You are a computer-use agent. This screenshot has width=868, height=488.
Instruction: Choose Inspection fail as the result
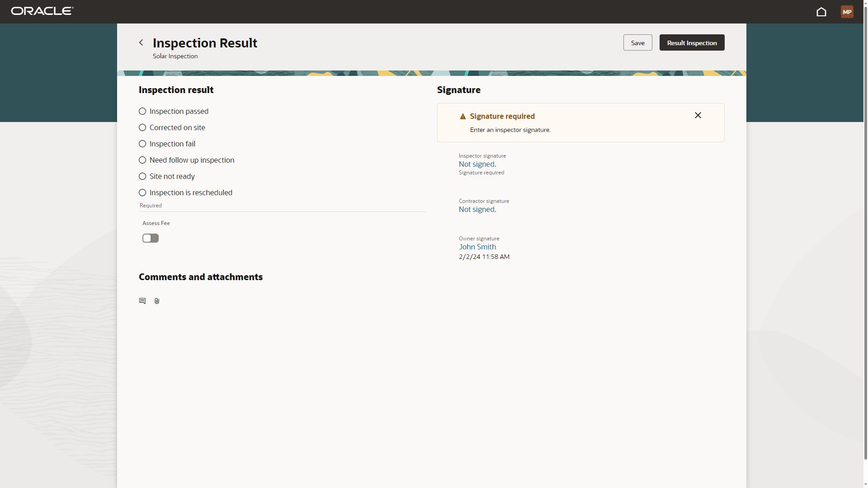(142, 144)
